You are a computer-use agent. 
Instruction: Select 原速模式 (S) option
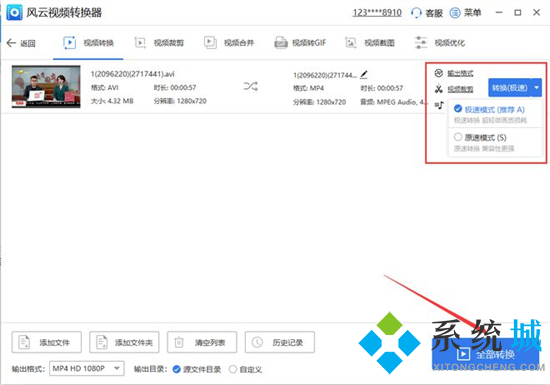pos(495,142)
